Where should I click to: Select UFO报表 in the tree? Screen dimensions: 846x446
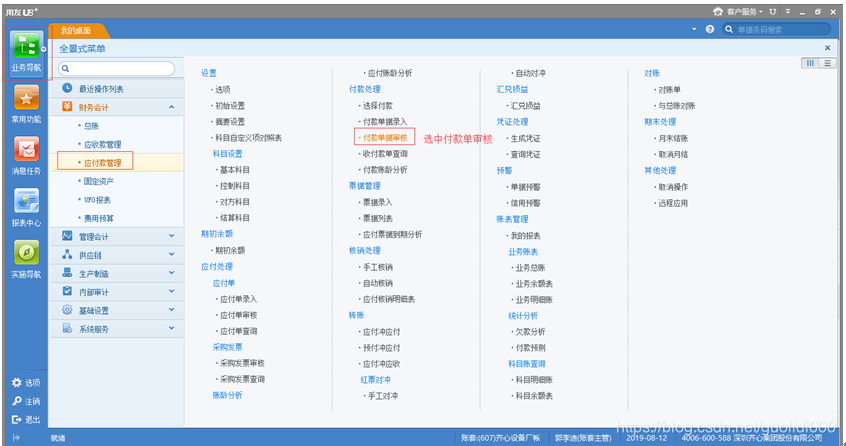(x=97, y=200)
